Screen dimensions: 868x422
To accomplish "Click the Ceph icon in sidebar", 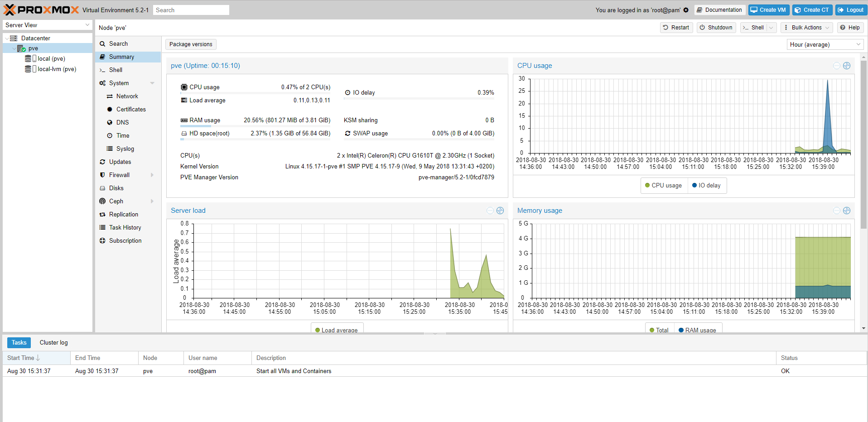I will (x=102, y=201).
